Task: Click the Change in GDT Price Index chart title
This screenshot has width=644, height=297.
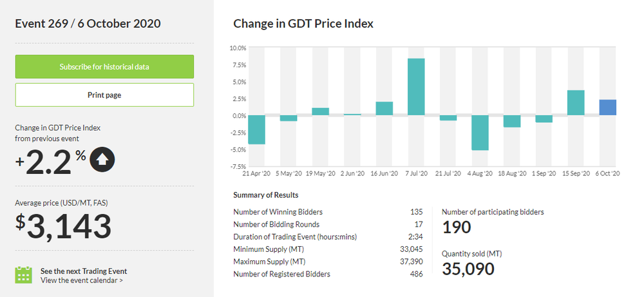Action: pos(303,24)
